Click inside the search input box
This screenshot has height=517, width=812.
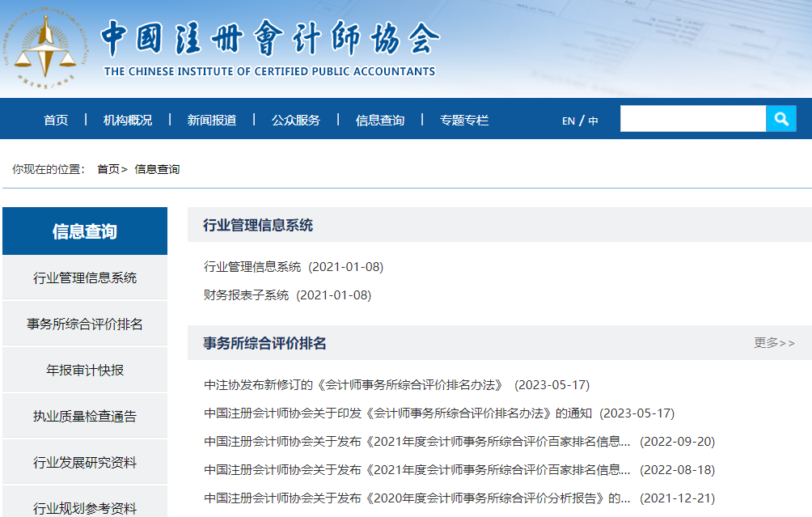tap(691, 118)
